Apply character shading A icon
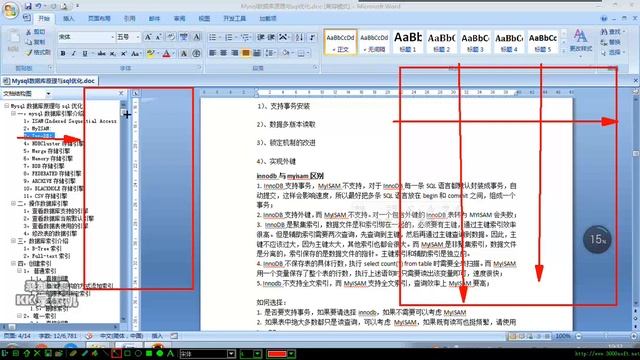640x360 pixels. (184, 53)
